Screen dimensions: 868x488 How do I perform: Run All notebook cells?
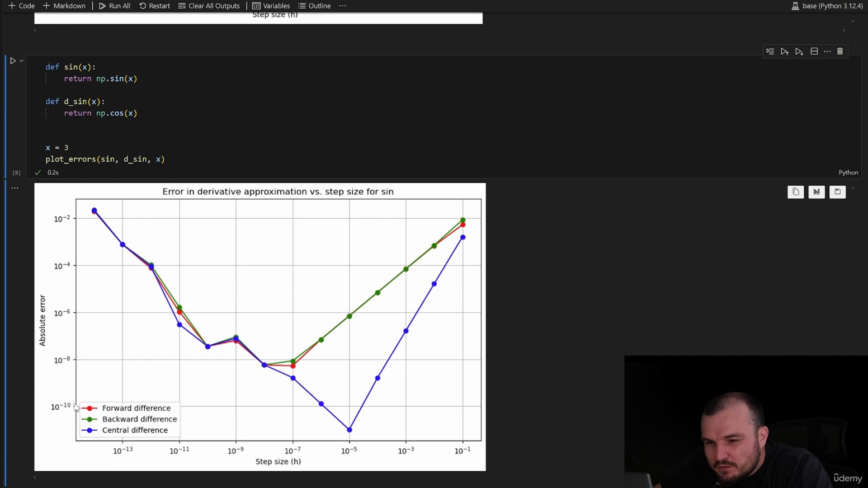pyautogui.click(x=114, y=6)
